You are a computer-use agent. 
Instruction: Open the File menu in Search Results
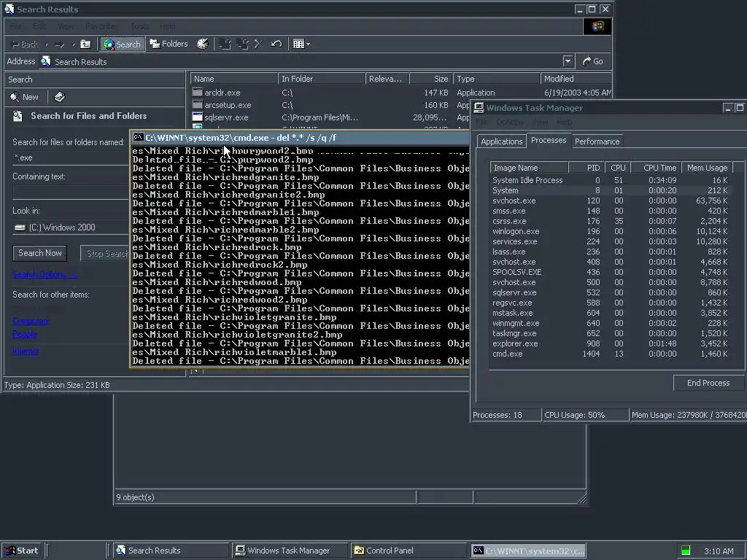pos(15,26)
